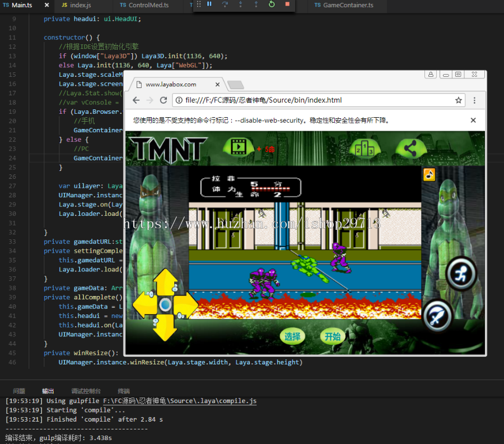This screenshot has width=504, height=444.
Task: Select the www.layabox.com browser tab
Action: click(177, 84)
